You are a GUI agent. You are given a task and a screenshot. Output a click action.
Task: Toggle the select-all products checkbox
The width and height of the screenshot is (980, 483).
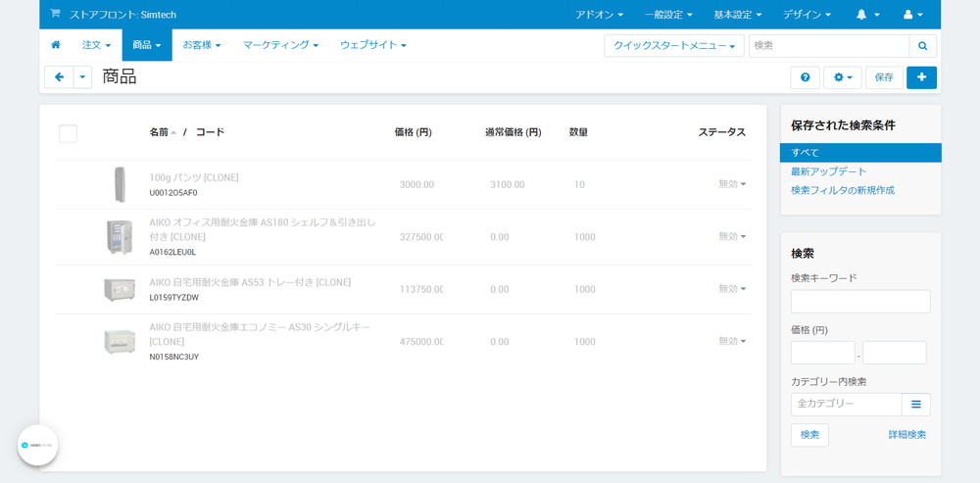(69, 133)
